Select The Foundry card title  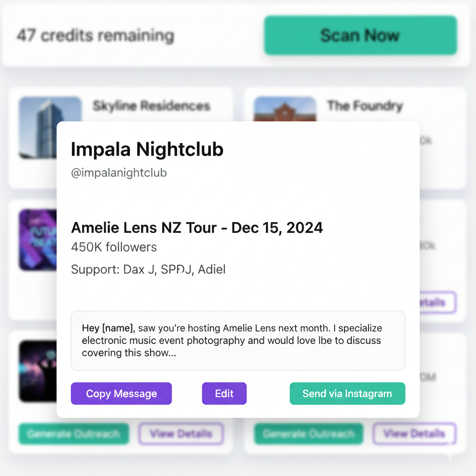pos(364,106)
